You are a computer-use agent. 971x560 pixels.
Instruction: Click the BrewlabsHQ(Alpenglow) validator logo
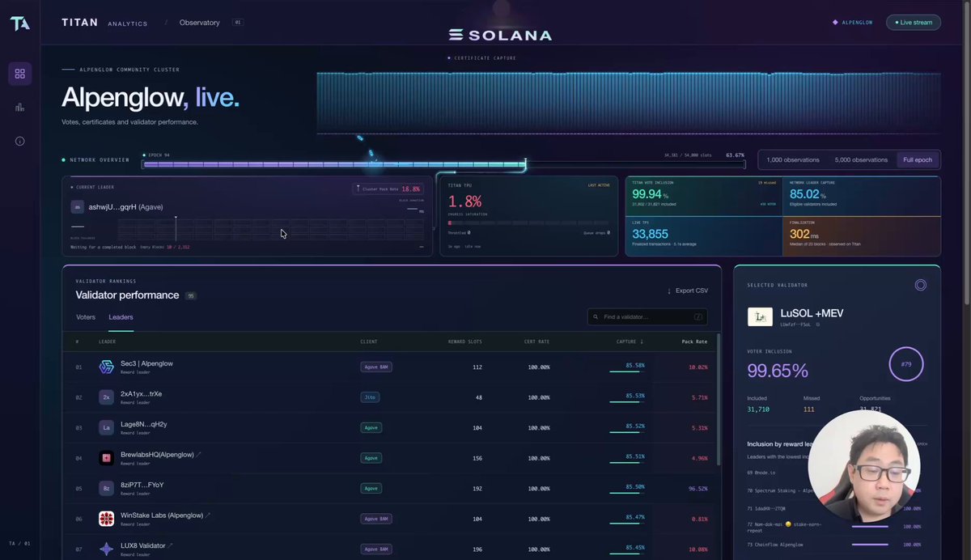106,458
